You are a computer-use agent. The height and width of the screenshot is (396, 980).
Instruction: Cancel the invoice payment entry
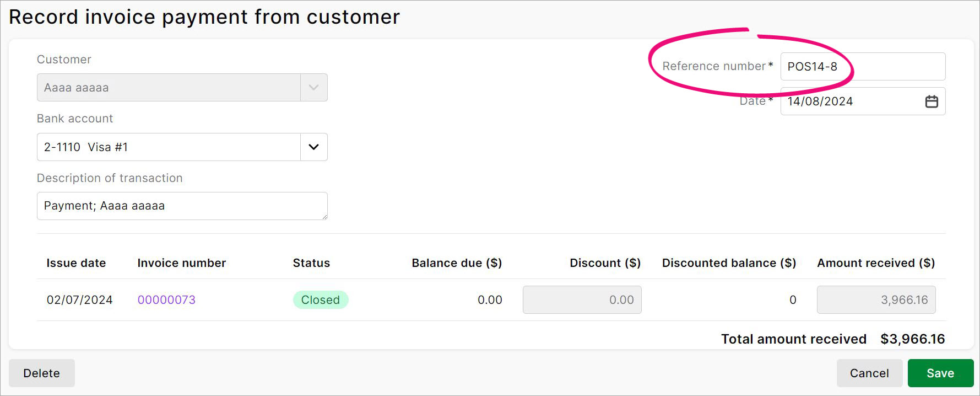coord(870,373)
